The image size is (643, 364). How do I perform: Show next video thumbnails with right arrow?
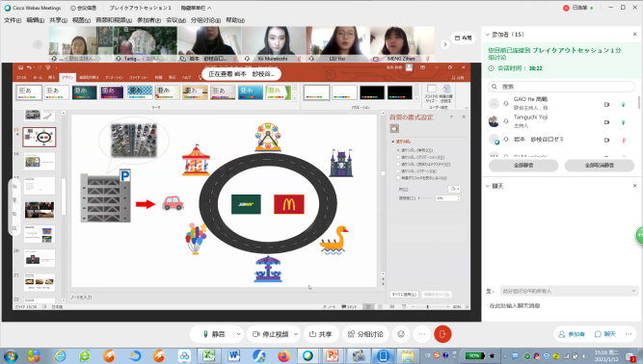pos(445,44)
